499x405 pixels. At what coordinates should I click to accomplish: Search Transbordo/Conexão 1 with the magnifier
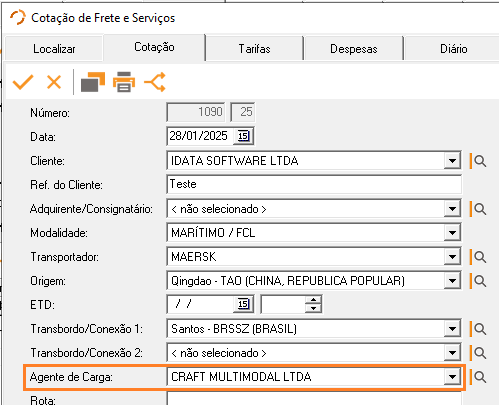pyautogui.click(x=478, y=329)
